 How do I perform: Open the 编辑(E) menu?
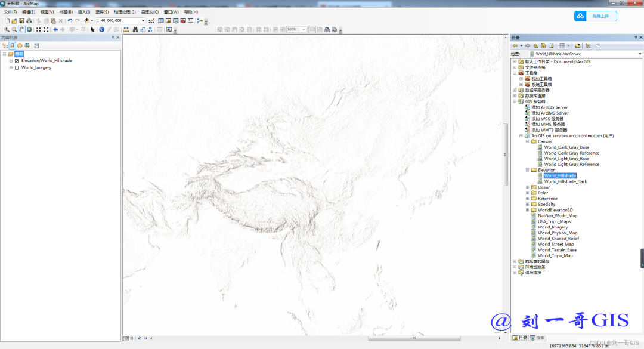click(x=29, y=12)
